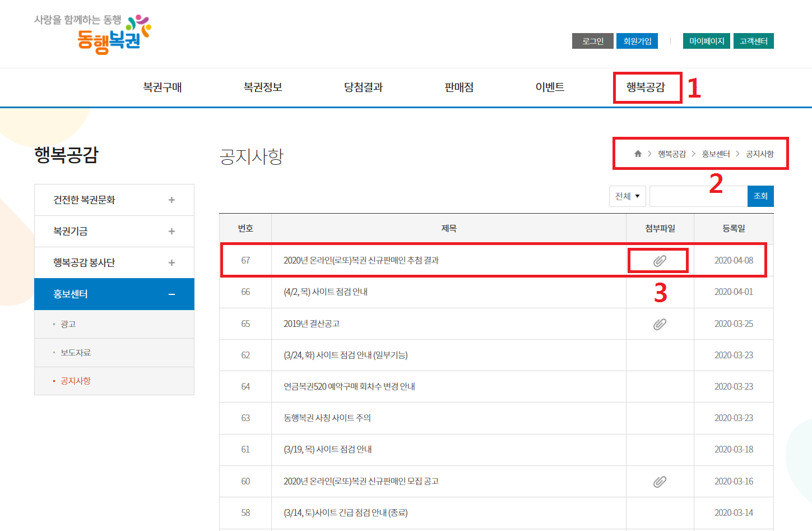Click notice number 61 cell
This screenshot has height=531, width=812.
click(x=245, y=449)
